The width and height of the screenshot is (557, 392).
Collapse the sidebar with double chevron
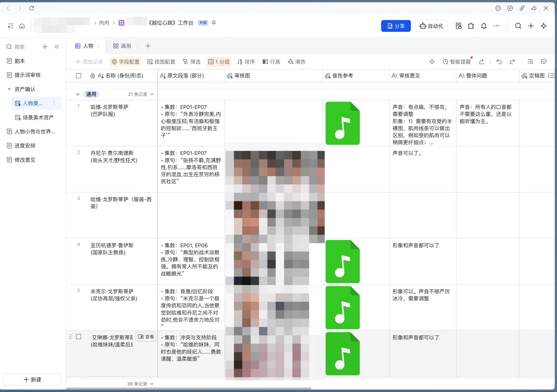[x=57, y=47]
